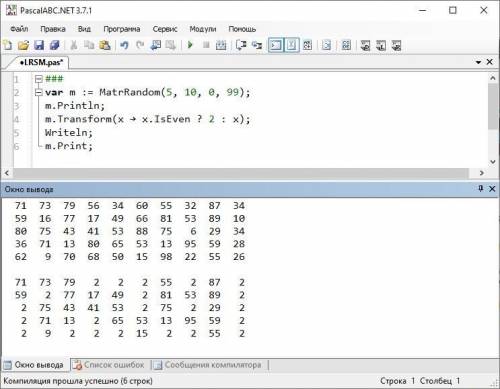Open a file using folder icon
The image size is (500, 389).
(x=23, y=45)
